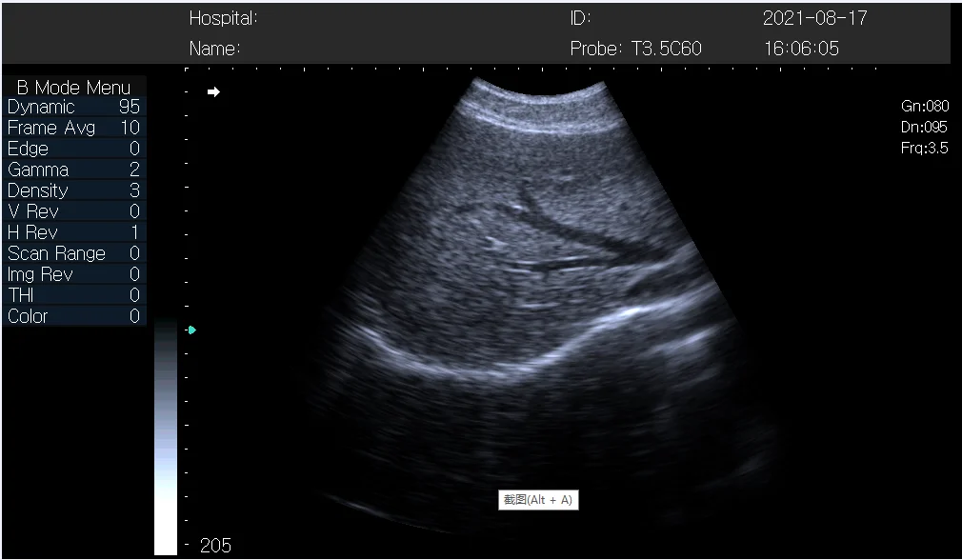
Task: Click the time 16:06:05
Action: 801,49
